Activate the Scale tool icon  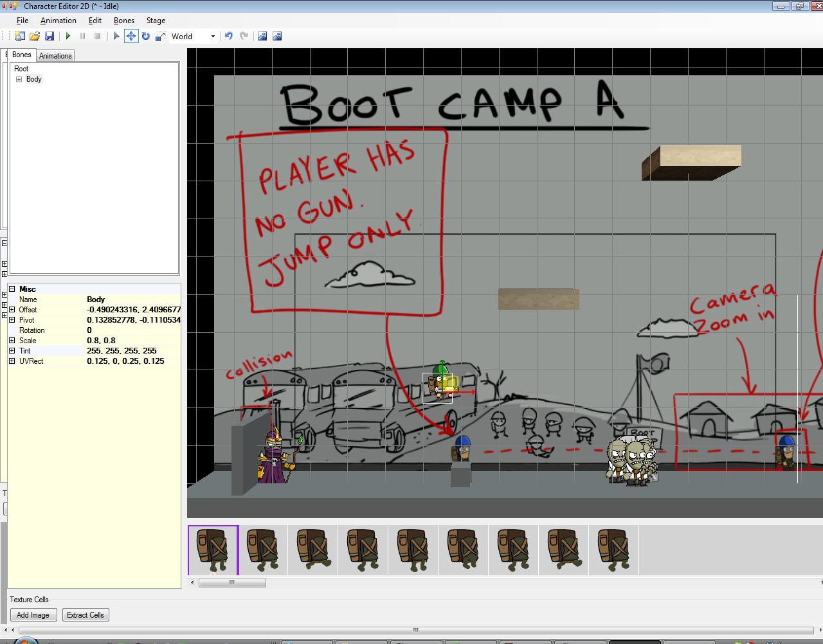click(161, 36)
